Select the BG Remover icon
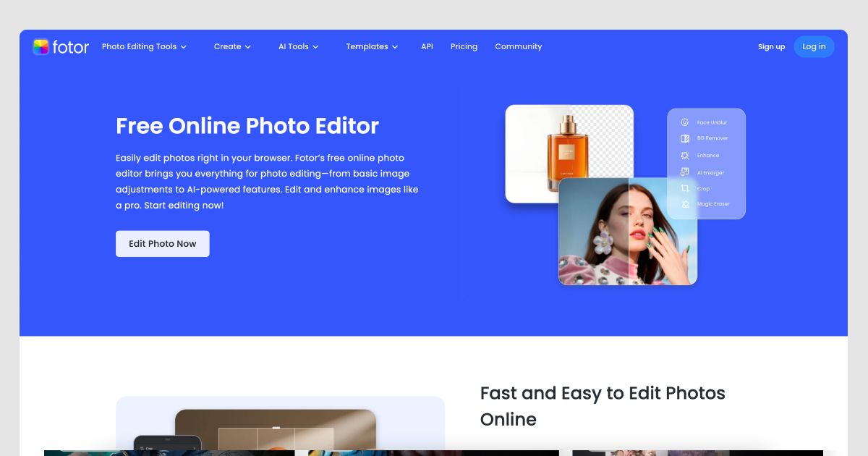Screen dimensions: 868x456 [685, 138]
